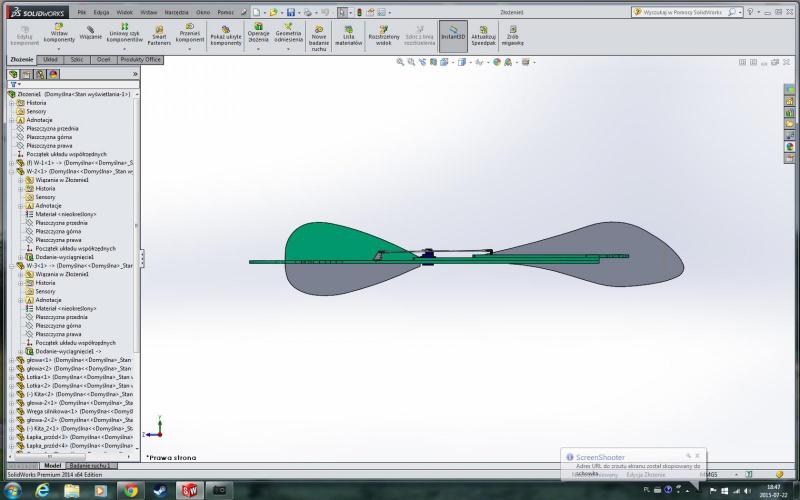The image size is (800, 500).
Task: Collapse the W-2<1> component node
Action: pos(12,171)
